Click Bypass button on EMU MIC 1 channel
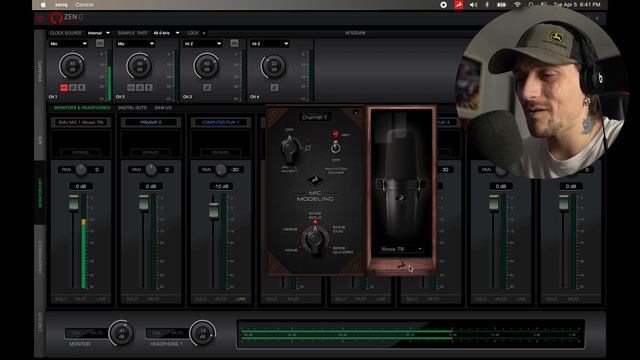The image size is (640, 360). (x=81, y=152)
